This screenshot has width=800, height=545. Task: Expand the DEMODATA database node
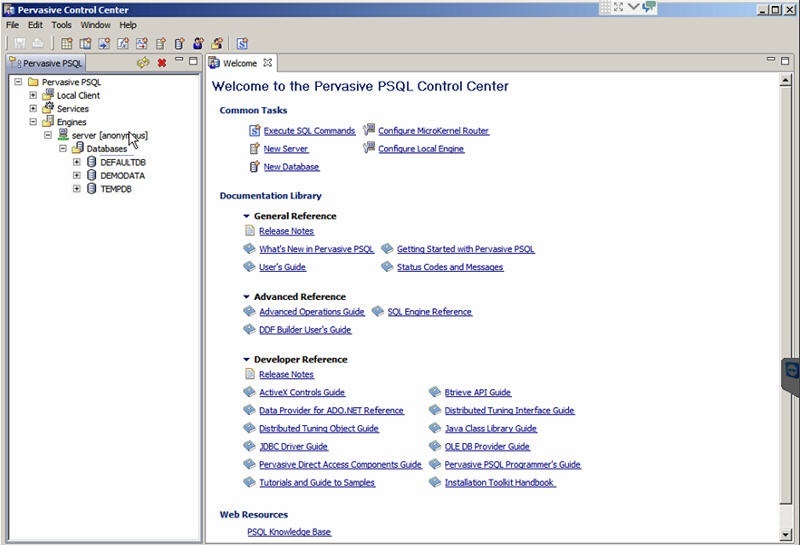click(x=77, y=175)
